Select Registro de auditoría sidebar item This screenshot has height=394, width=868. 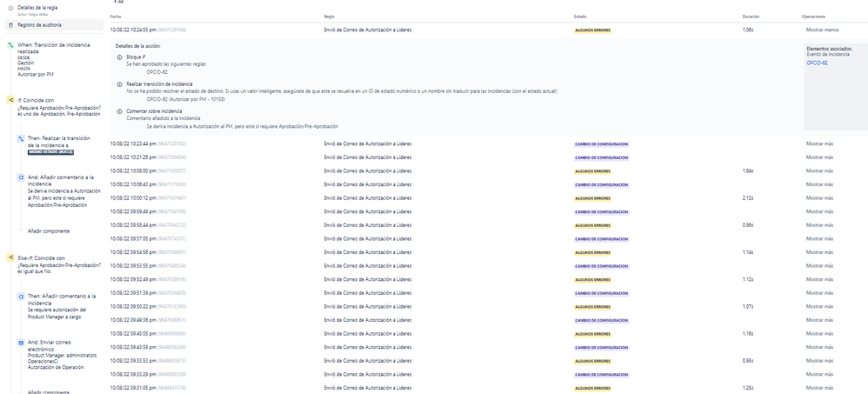[x=54, y=25]
